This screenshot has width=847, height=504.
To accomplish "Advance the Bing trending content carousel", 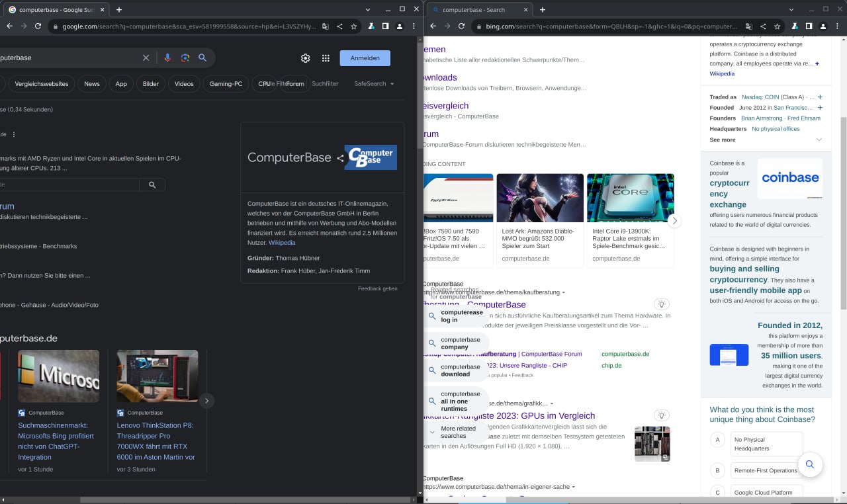I will (x=674, y=221).
